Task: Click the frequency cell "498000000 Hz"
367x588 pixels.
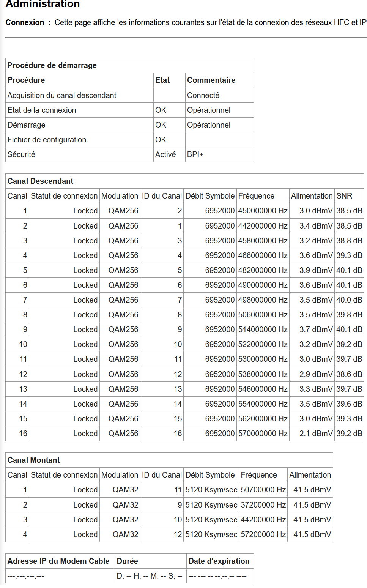Action: click(x=263, y=300)
